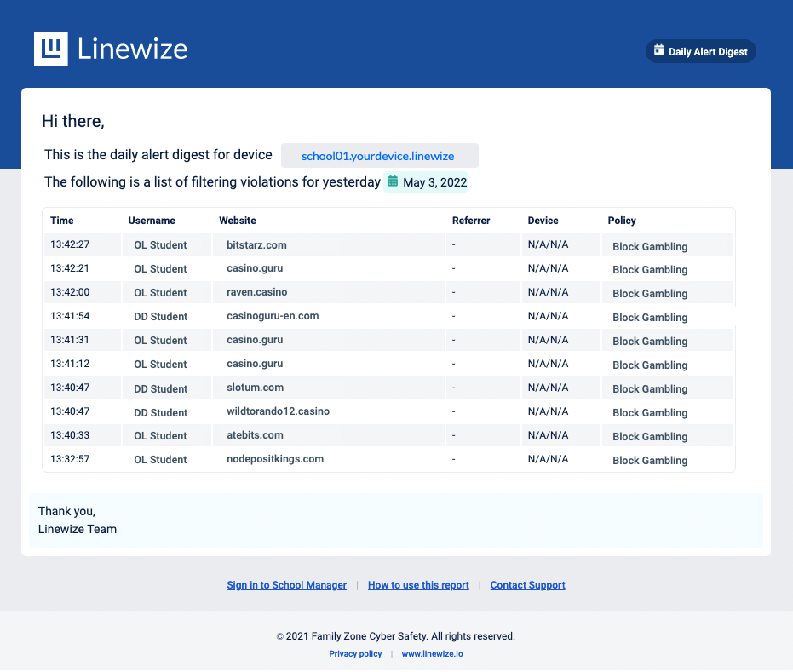Click Block Gambling in the atebits.com row
The image size is (793, 672).
click(650, 436)
